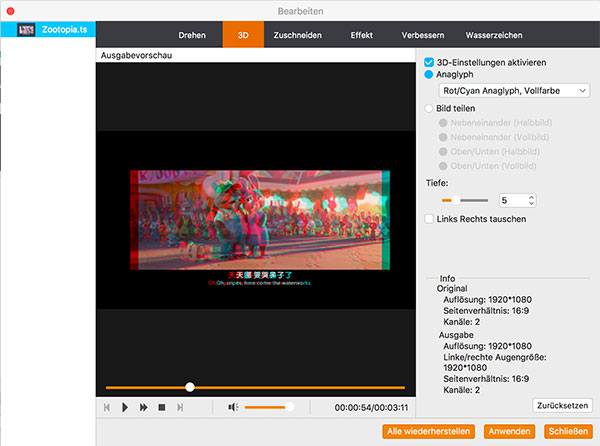Skip to next frame in playback controls

point(180,407)
